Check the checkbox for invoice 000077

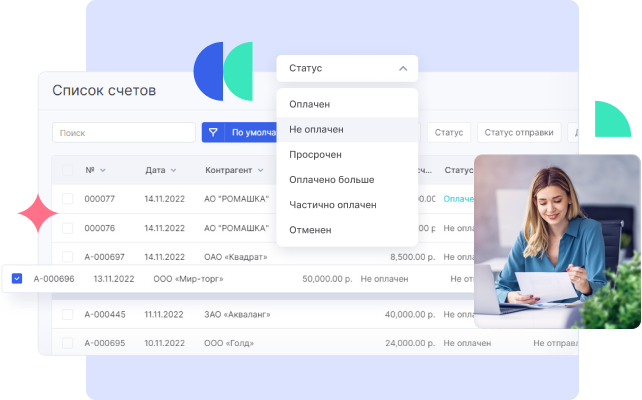[x=68, y=199]
